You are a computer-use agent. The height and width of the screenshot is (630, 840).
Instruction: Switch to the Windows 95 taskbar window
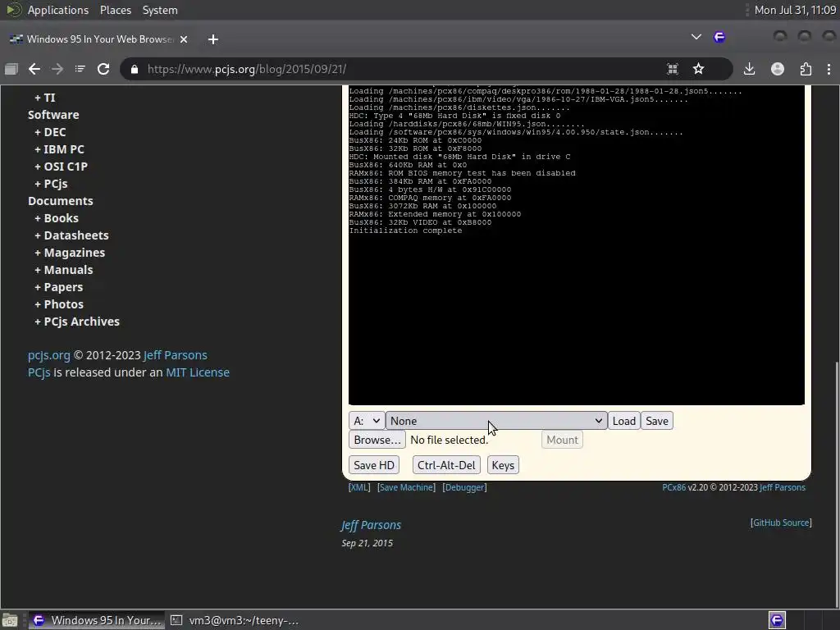(x=97, y=620)
